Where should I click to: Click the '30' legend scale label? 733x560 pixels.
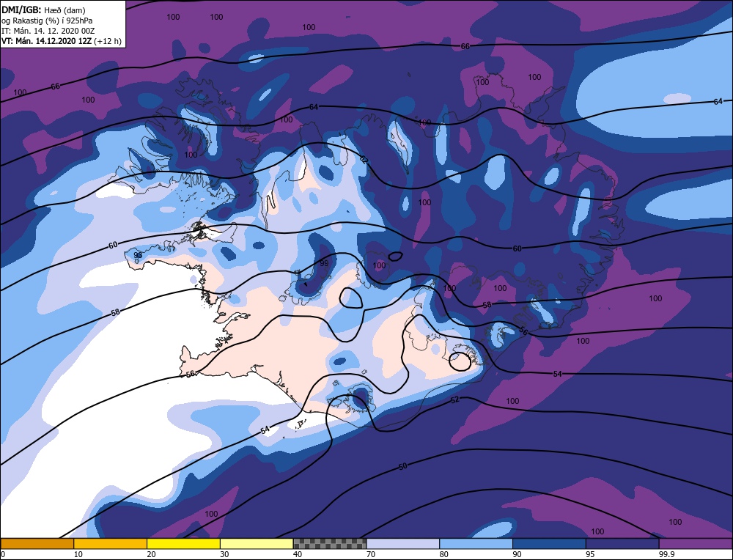click(224, 554)
